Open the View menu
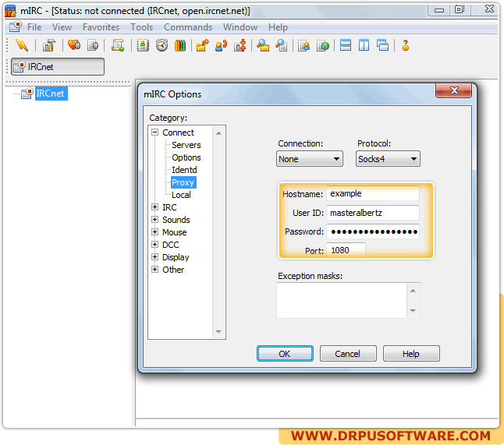This screenshot has width=504, height=445. (x=62, y=27)
